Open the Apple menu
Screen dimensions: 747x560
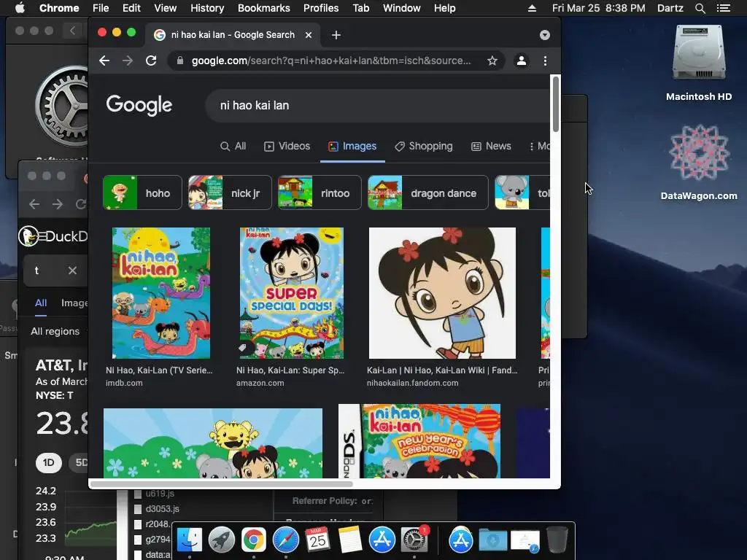pyautogui.click(x=20, y=8)
